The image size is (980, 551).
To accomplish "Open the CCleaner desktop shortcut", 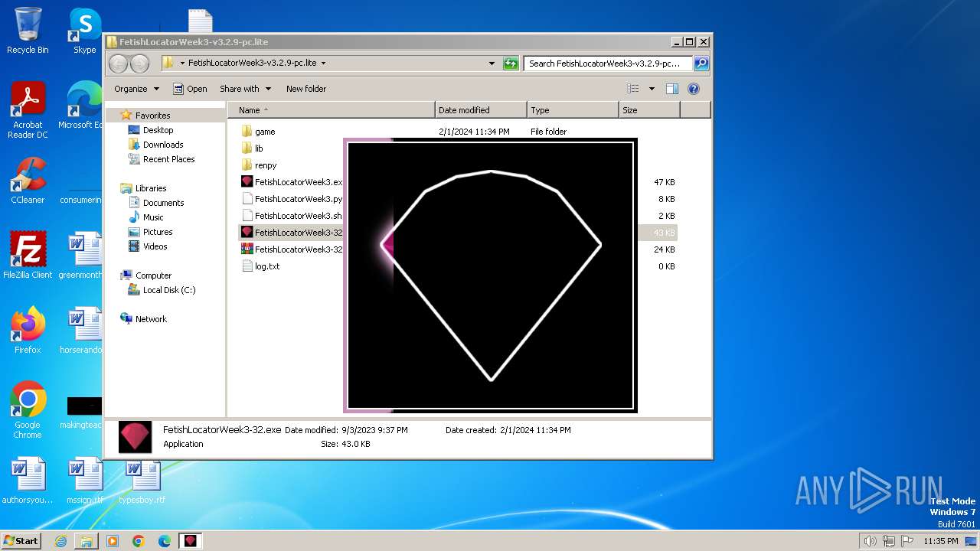I will click(x=28, y=181).
